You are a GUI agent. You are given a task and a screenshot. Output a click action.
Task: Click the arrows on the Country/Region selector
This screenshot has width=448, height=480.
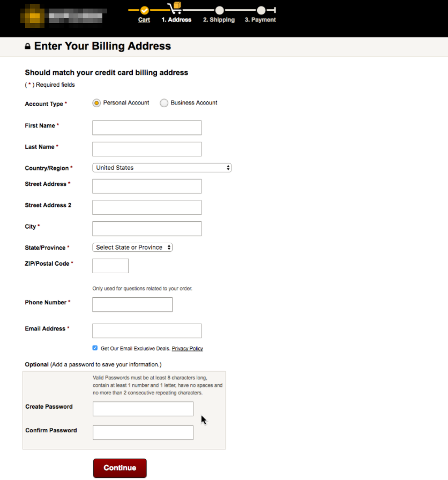point(229,168)
